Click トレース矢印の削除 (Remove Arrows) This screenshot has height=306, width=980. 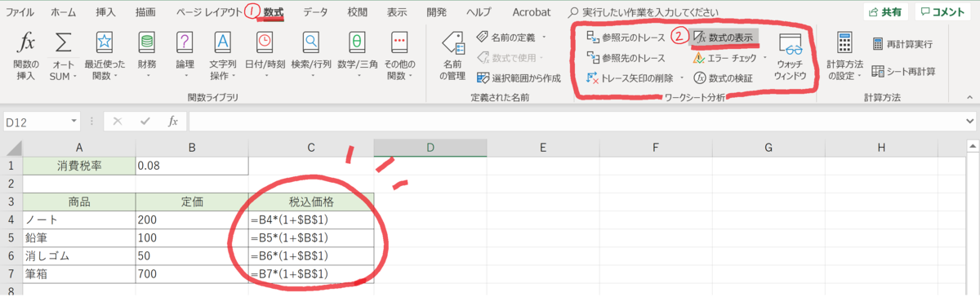pyautogui.click(x=630, y=78)
